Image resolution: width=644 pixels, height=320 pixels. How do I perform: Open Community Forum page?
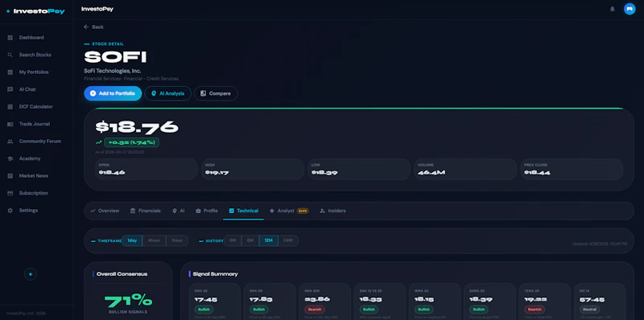click(x=36, y=142)
